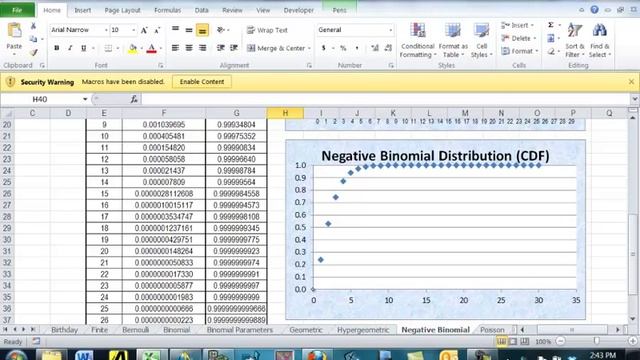640x360 pixels.
Task: Apply accounting dollar format
Action: (324, 48)
